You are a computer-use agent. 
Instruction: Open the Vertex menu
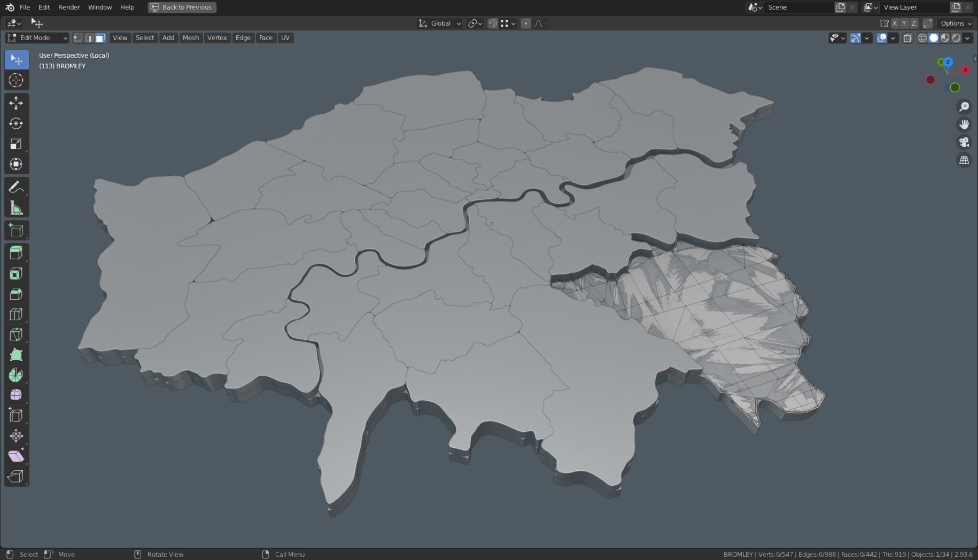(x=217, y=38)
